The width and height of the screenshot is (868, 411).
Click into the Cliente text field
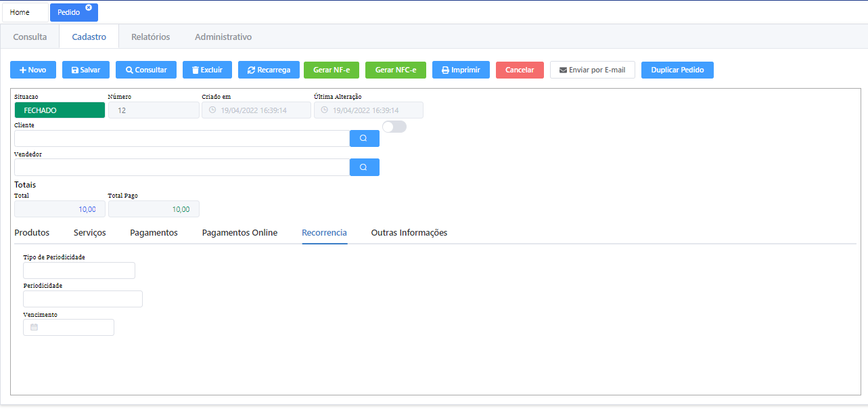(181, 138)
